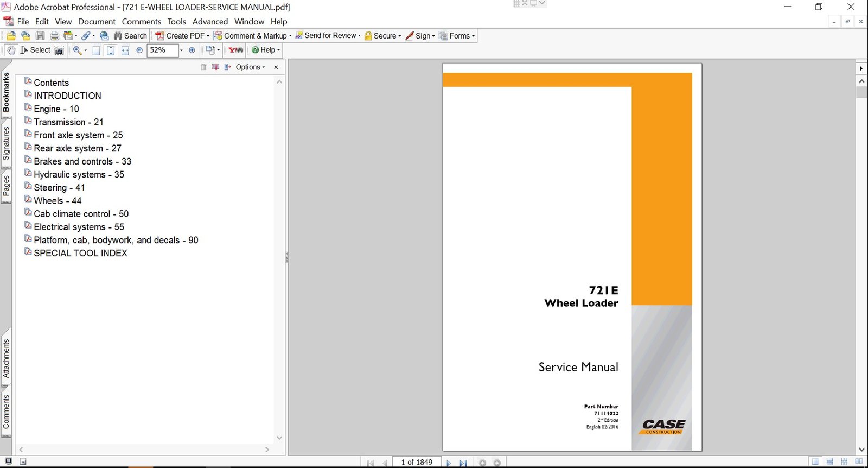The image size is (868, 468).
Task: Select the Hand tool
Action: click(x=11, y=50)
